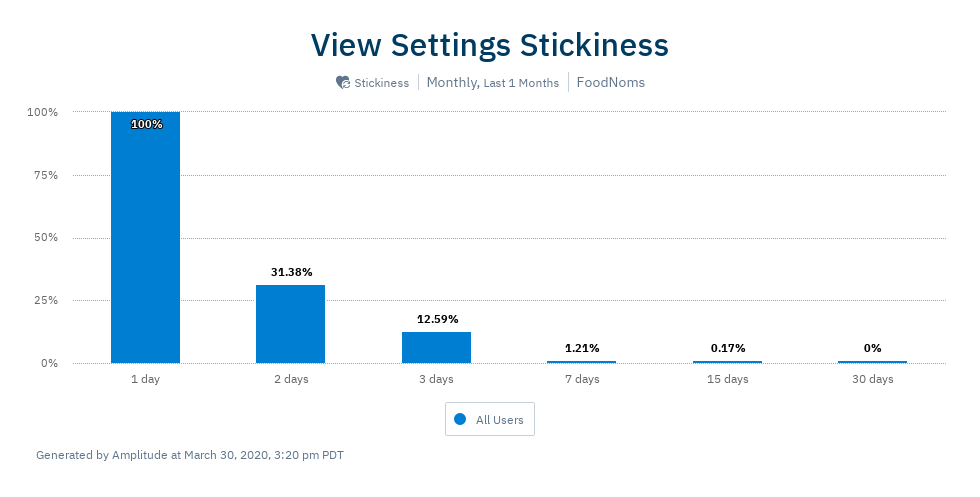Select the 3 days bar

point(436,348)
